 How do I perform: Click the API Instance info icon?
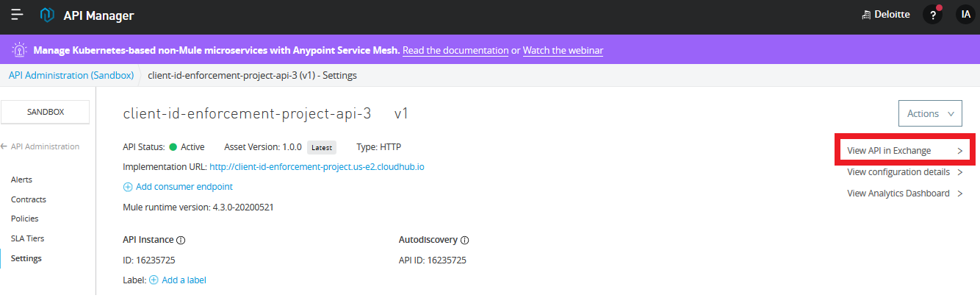tap(181, 240)
